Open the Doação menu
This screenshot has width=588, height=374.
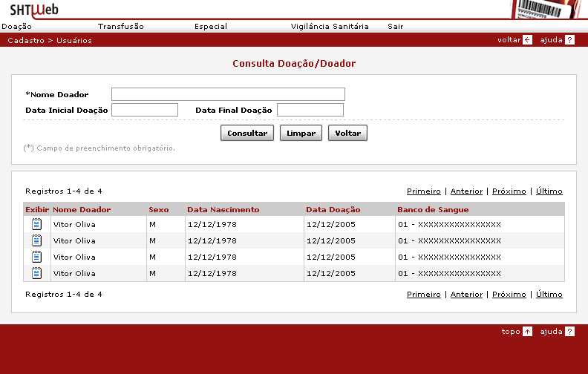tap(17, 26)
